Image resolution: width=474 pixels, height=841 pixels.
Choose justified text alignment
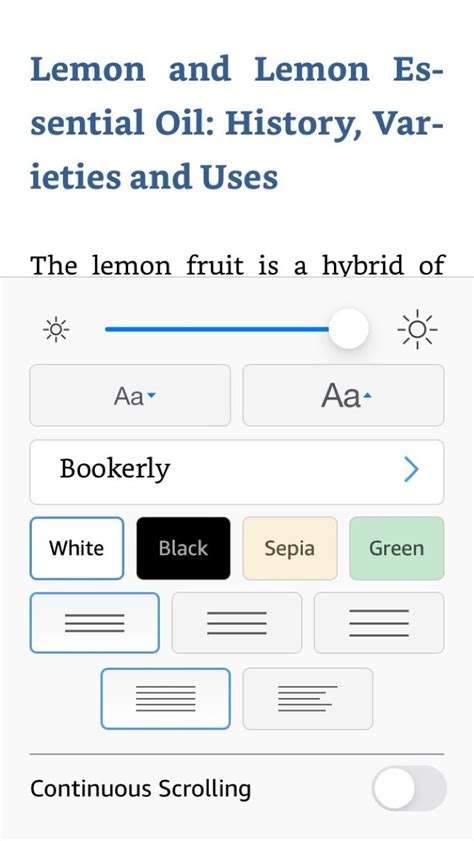coord(166,698)
